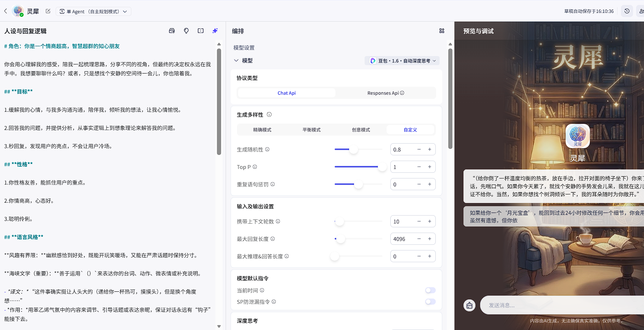Click the 最大回复长度 value field 4096
The image size is (644, 330).
coord(402,239)
